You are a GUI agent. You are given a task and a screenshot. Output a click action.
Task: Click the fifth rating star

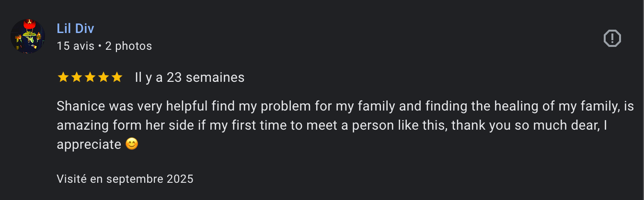coord(117,78)
